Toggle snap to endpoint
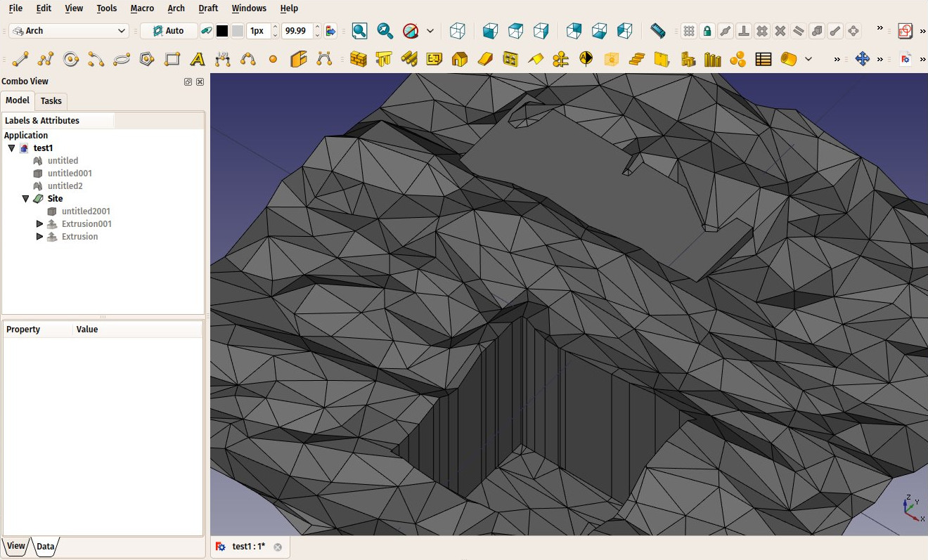The image size is (928, 560). point(835,31)
